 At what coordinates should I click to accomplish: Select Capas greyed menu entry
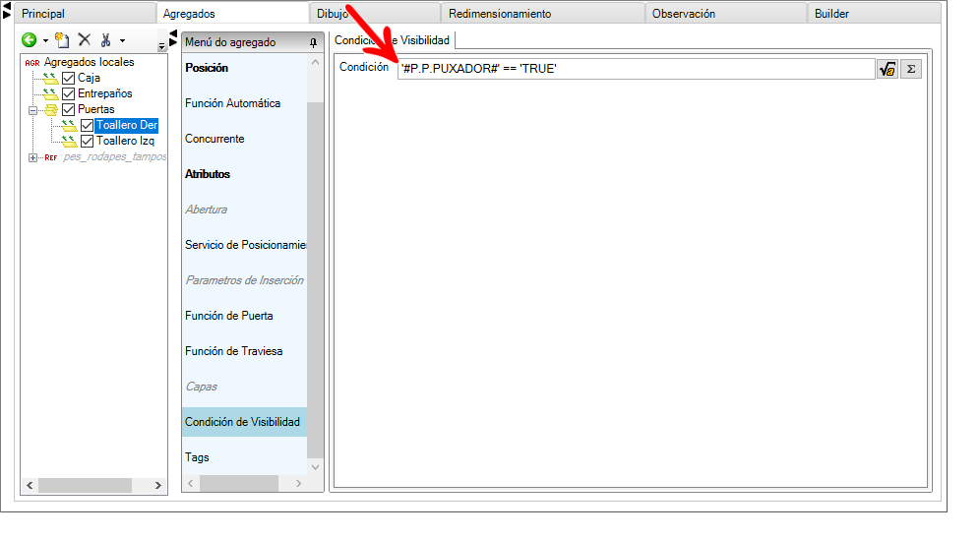click(x=244, y=387)
